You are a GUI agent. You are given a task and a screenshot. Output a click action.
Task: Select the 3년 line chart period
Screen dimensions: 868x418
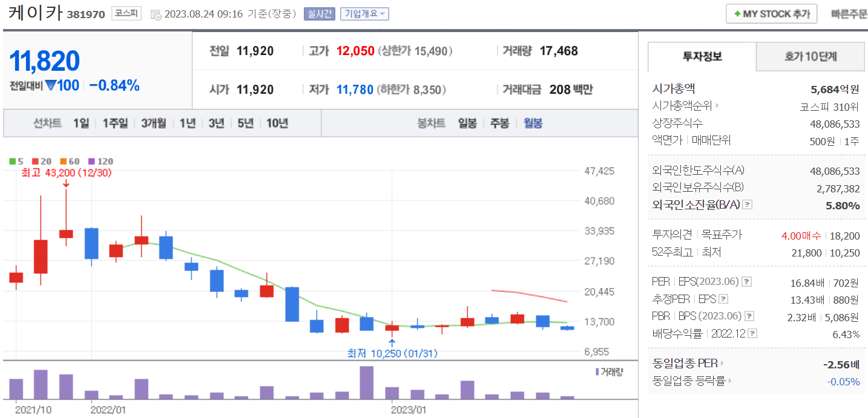(x=216, y=123)
